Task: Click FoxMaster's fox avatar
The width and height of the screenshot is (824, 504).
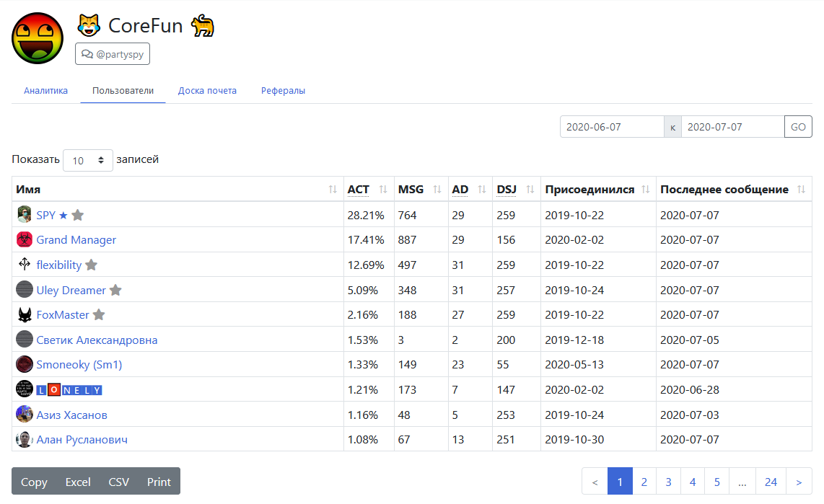Action: click(25, 314)
